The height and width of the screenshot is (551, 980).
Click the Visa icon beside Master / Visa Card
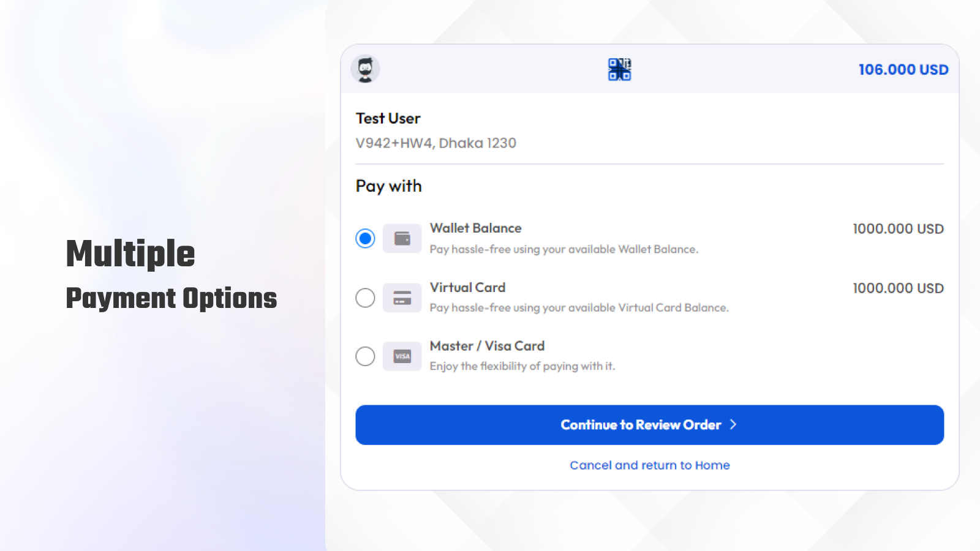coord(402,356)
